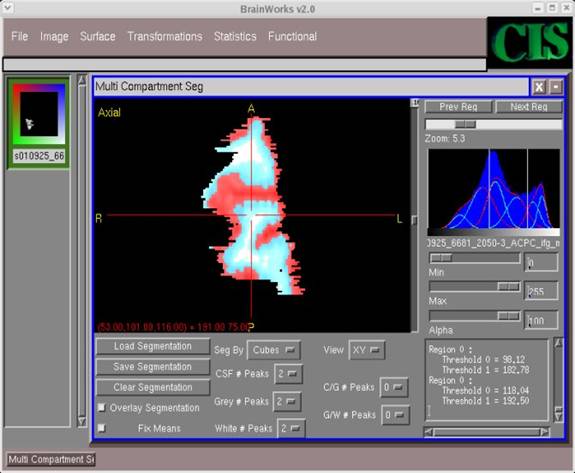Open the Transformations menu

tap(165, 36)
